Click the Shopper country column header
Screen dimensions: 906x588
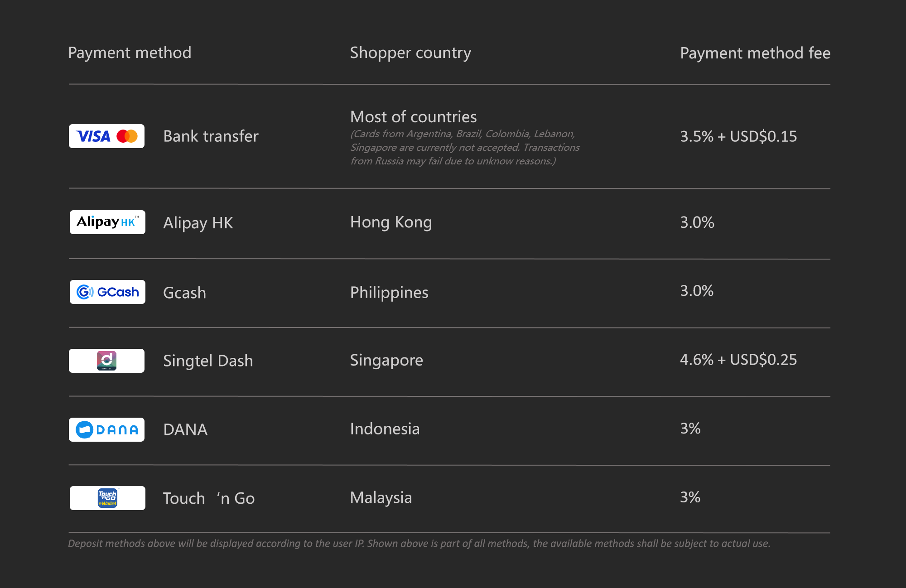click(410, 53)
